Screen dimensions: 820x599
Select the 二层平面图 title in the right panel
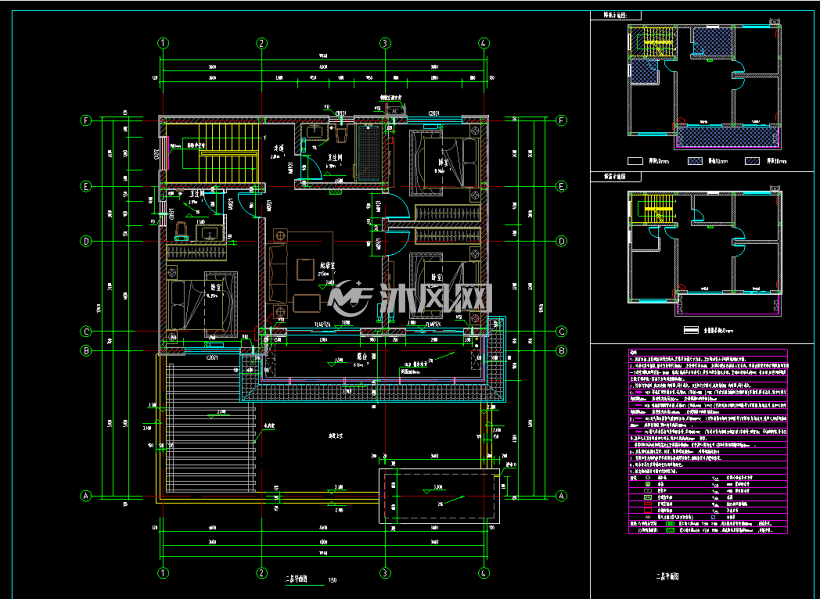668,577
